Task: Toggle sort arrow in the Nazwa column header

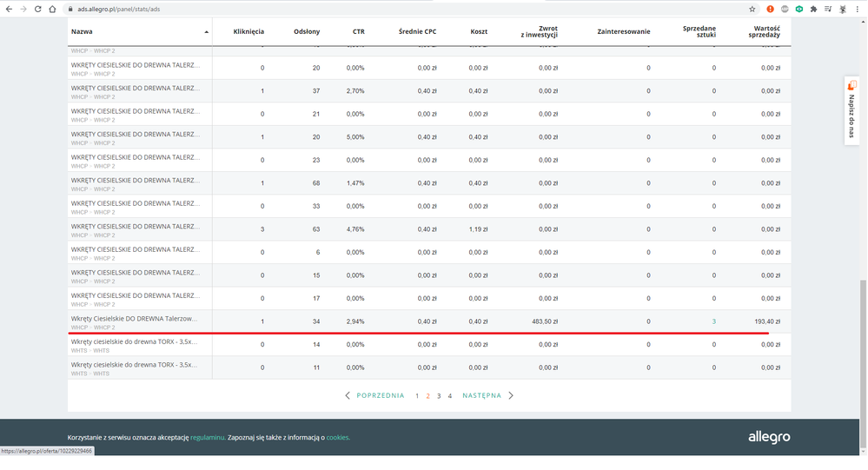Action: (x=206, y=31)
